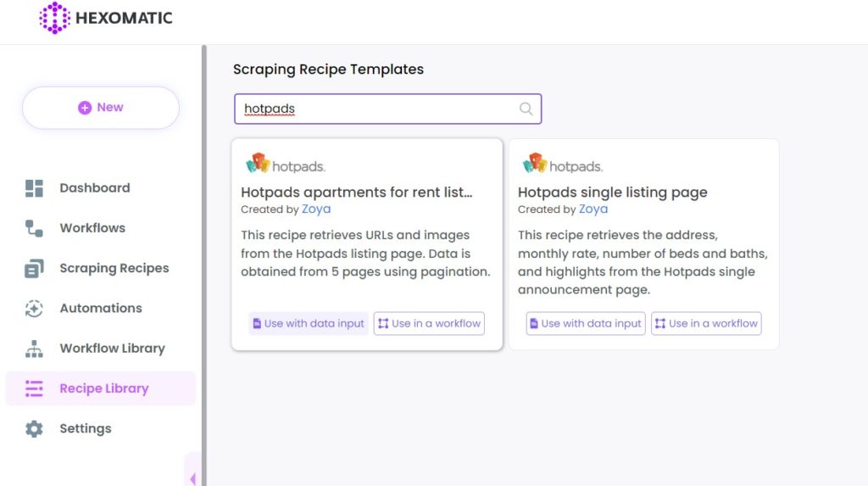Viewport: 868px width, 486px height.
Task: Use single listing recipe with data input
Action: click(x=586, y=323)
